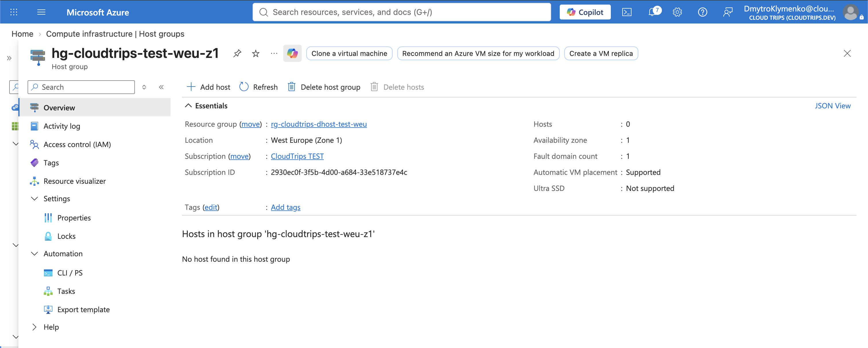
Task: Close the host group blade
Action: tap(847, 53)
